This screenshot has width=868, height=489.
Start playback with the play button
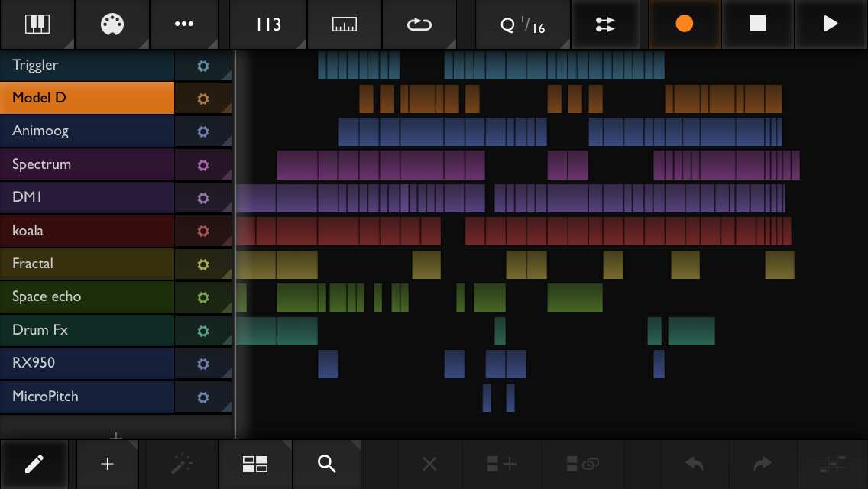click(831, 24)
